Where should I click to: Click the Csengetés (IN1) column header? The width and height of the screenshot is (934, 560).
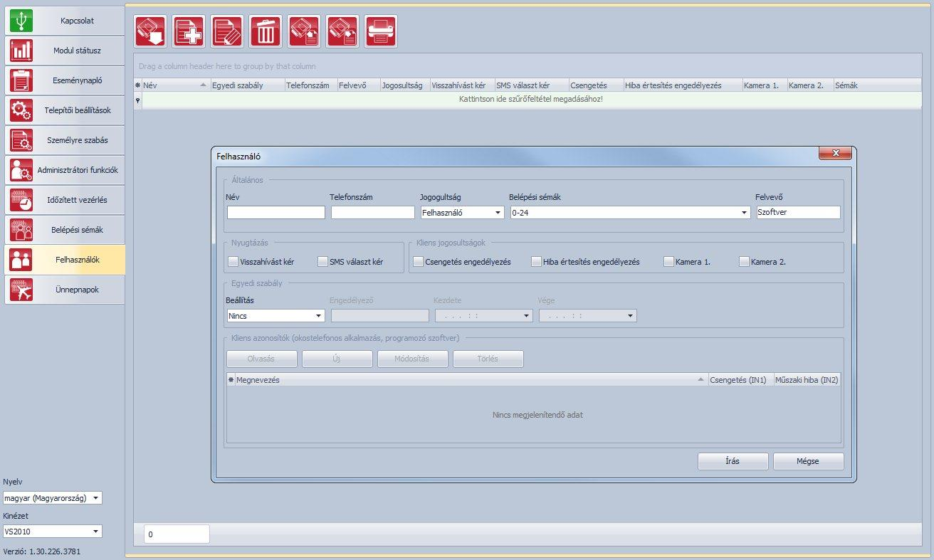(x=740, y=380)
